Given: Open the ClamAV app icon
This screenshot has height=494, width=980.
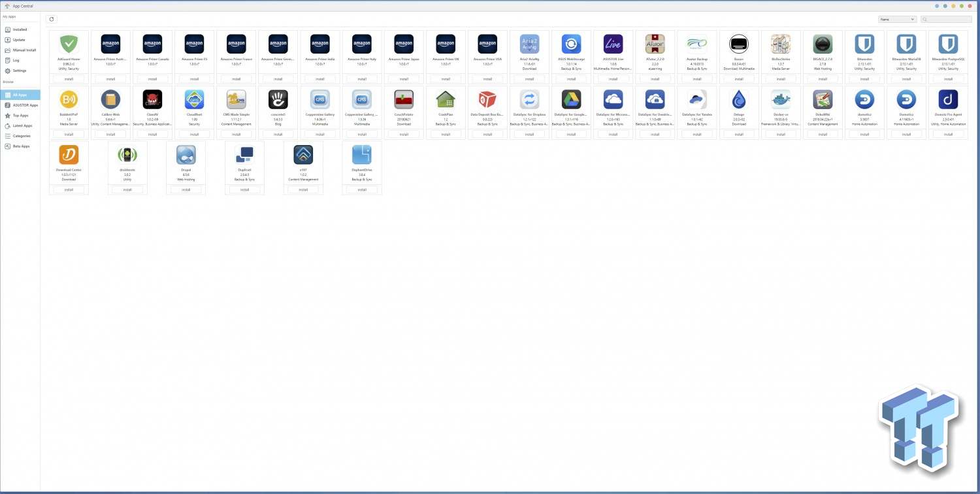Looking at the screenshot, I should point(152,99).
